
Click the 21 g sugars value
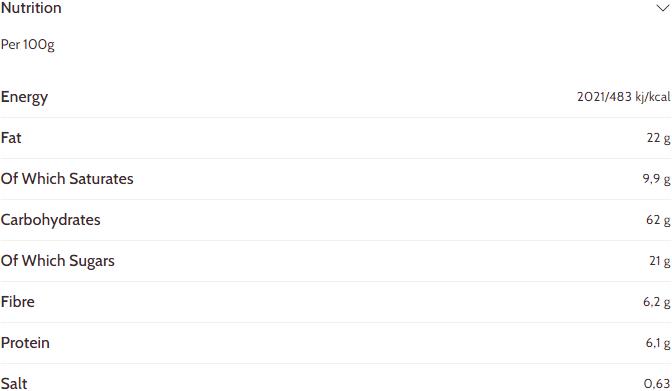click(660, 261)
